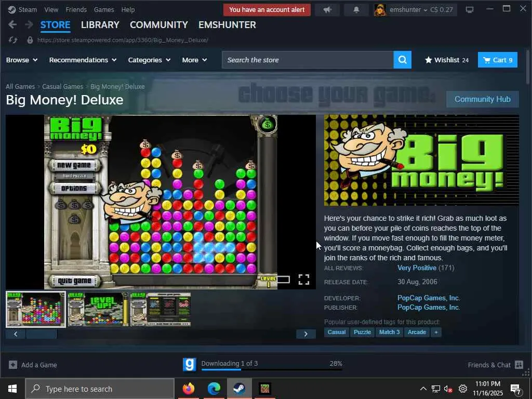The height and width of the screenshot is (399, 532).
Task: Switch to the EMSHUNTER tab
Action: coord(227,25)
